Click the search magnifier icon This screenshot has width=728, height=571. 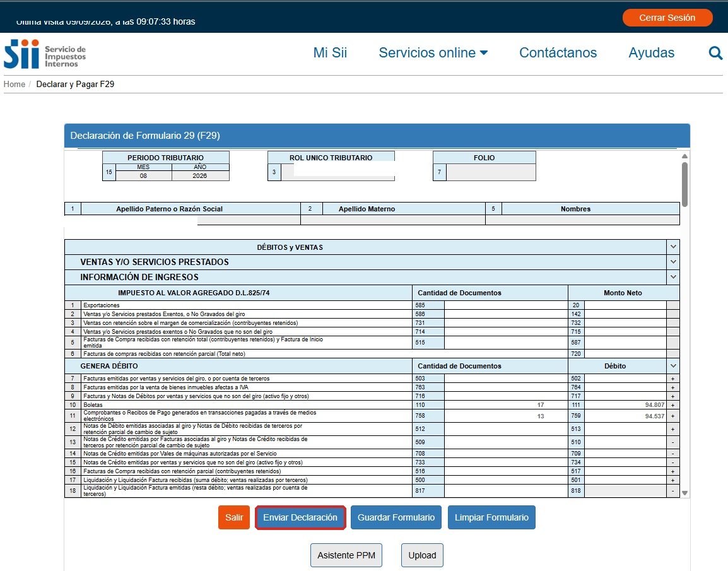(715, 53)
